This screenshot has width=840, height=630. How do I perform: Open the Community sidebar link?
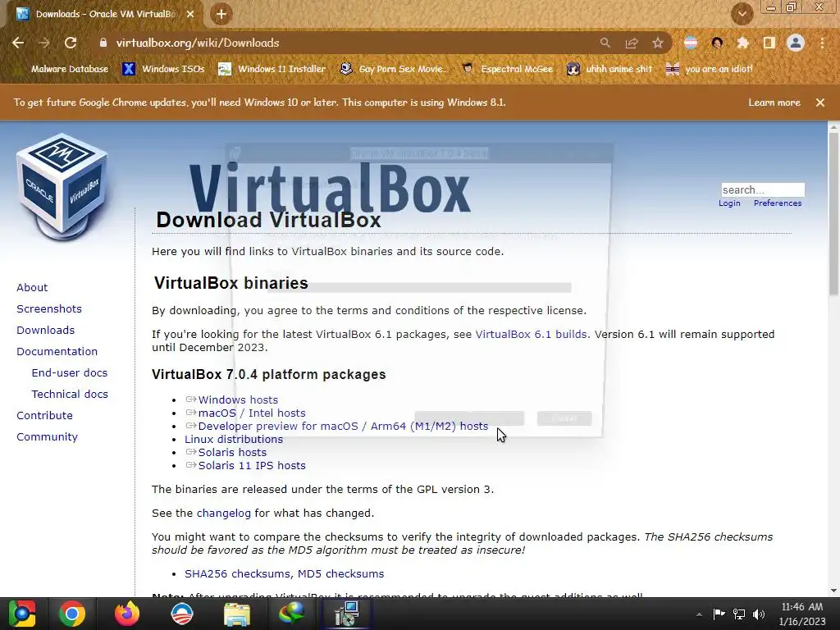pos(47,436)
